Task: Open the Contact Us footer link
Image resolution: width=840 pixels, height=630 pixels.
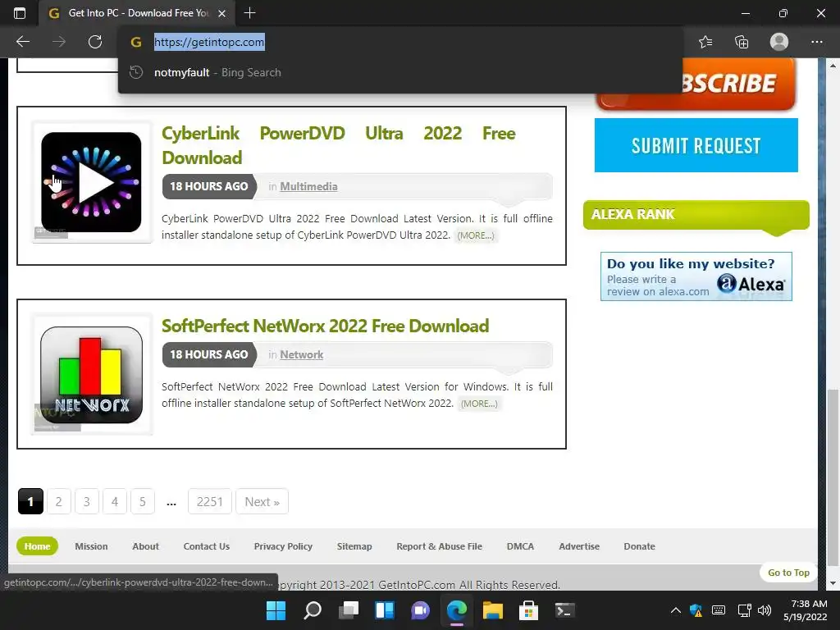Action: tap(206, 546)
